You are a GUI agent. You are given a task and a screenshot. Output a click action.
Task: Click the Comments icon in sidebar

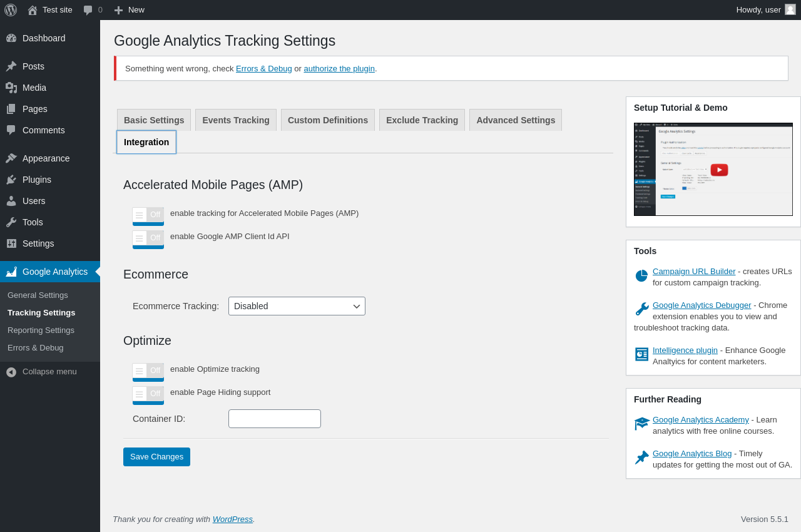tap(11, 130)
